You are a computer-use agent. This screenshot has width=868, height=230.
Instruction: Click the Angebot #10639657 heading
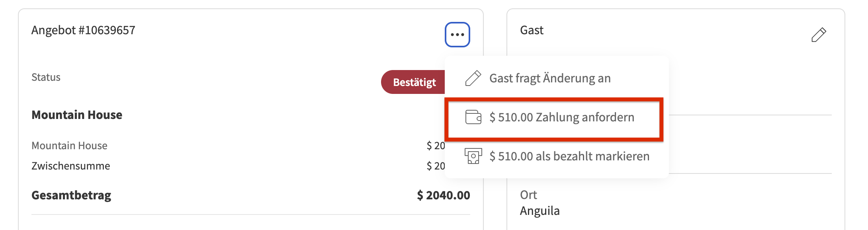[83, 30]
